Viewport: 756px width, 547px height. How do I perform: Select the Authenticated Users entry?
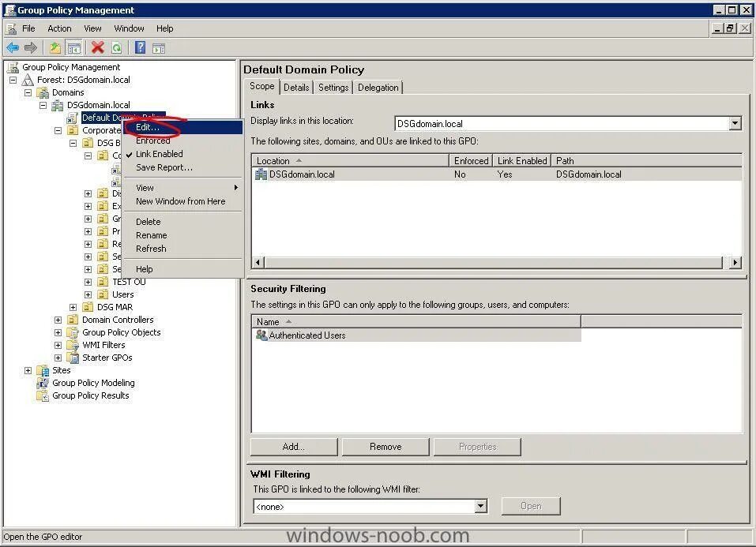coord(416,335)
